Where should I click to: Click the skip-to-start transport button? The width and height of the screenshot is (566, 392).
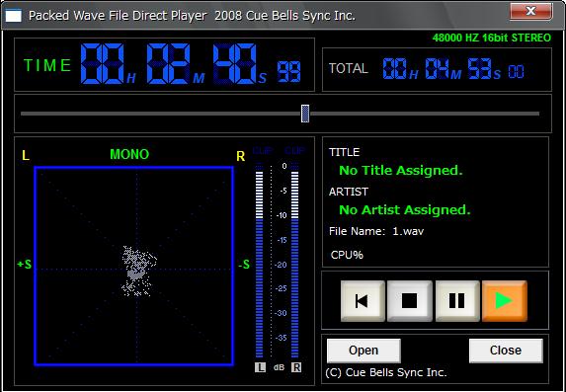tap(363, 301)
